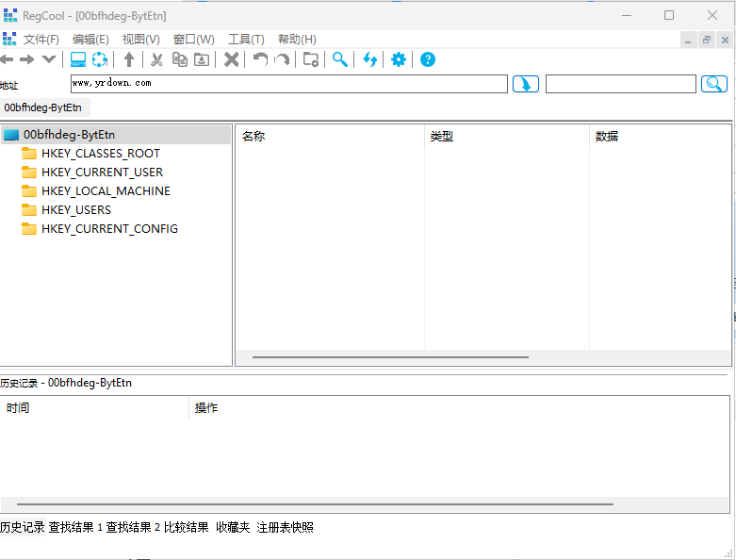Screen dimensions: 736x560
Task: Click the HKEY_USERS folder icon
Action: pos(29,210)
